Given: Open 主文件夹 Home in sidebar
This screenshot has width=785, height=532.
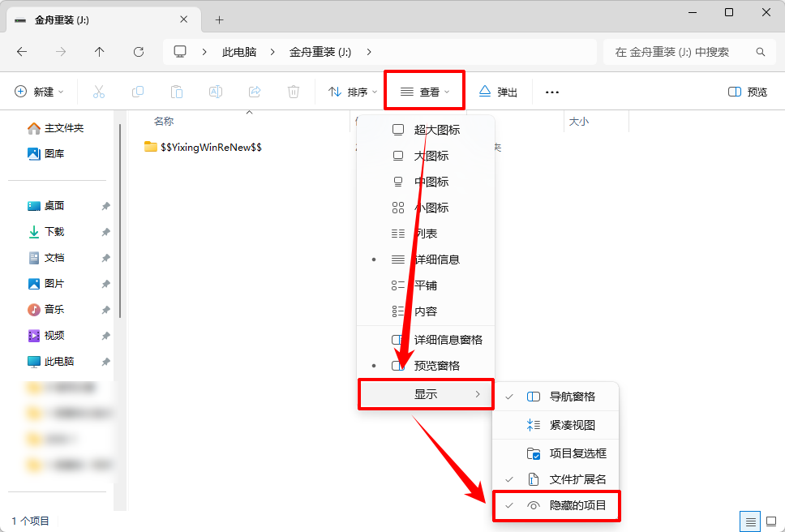Looking at the screenshot, I should click(55, 128).
